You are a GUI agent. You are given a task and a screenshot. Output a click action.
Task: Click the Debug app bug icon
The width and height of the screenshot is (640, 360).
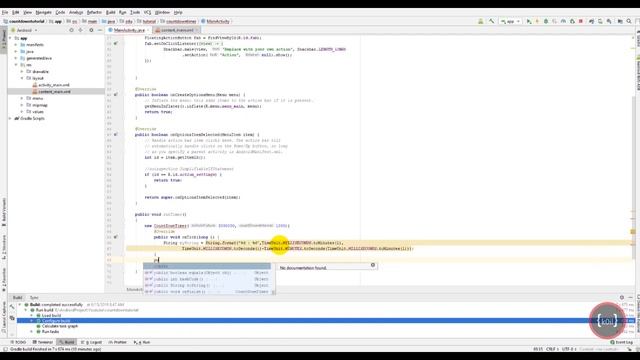(x=546, y=21)
